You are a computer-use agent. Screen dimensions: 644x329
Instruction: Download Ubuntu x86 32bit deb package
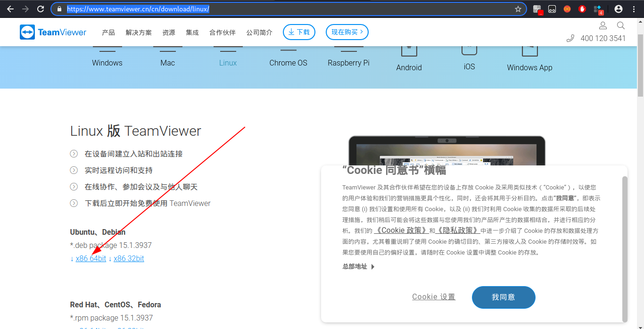129,258
